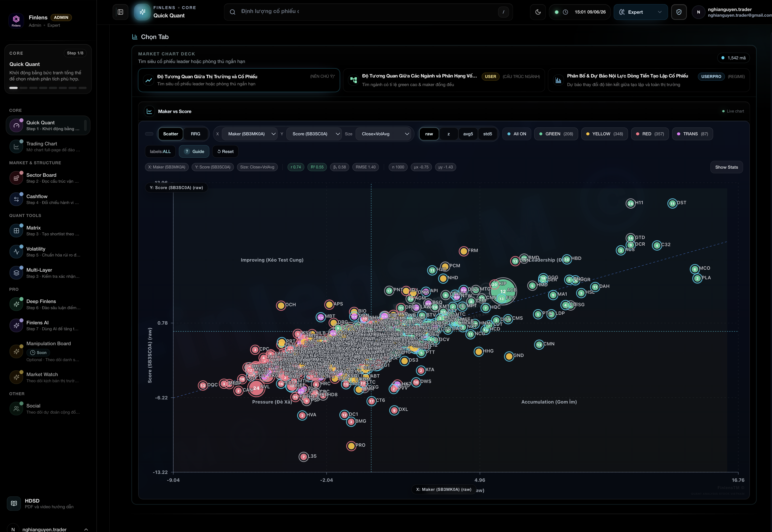The image size is (772, 532).
Task: Open Volatility tool icon
Action: pos(16,252)
